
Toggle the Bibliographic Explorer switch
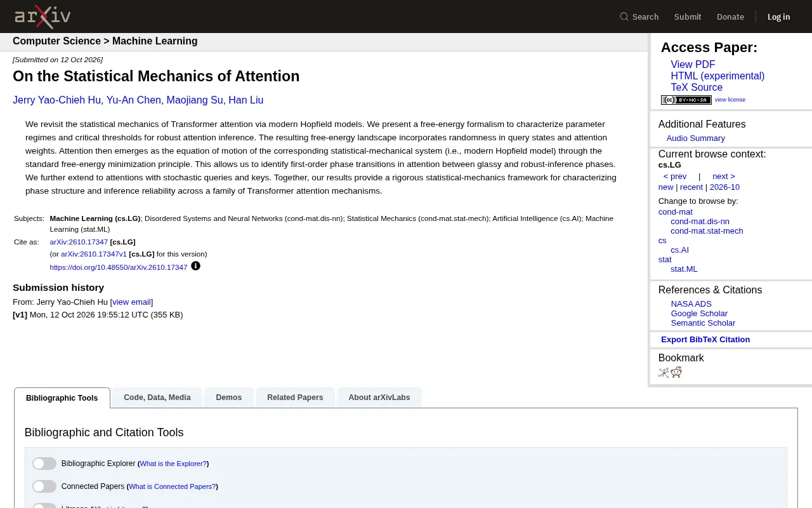[x=44, y=464]
